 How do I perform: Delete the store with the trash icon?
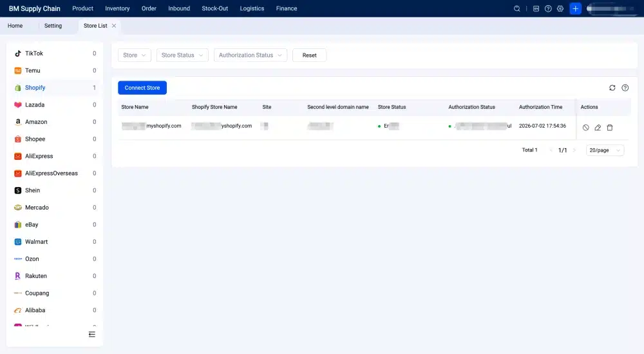tap(610, 128)
